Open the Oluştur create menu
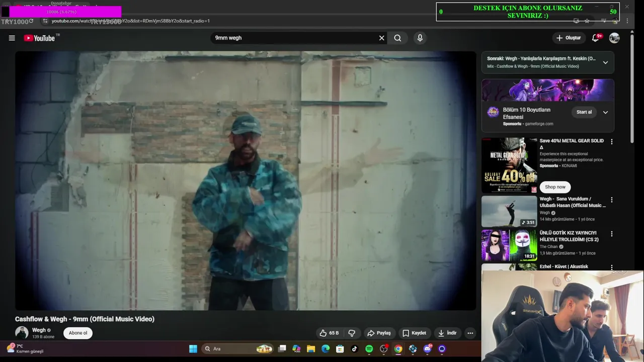 [x=569, y=38]
